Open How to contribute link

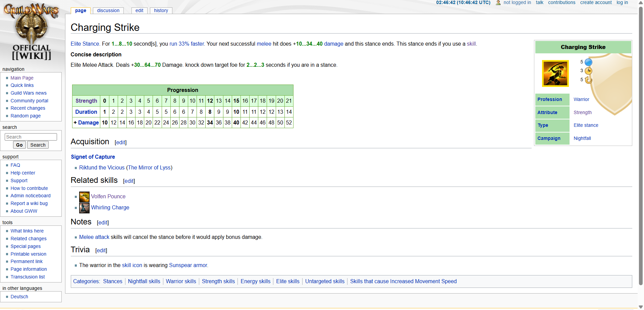pos(29,188)
